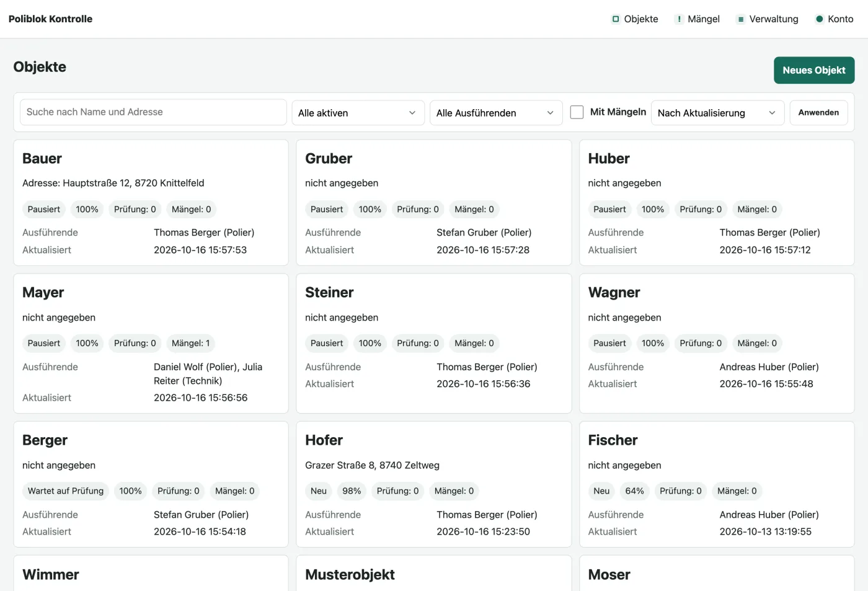Click the Anwenden filter button
The image size is (868, 591).
(818, 112)
